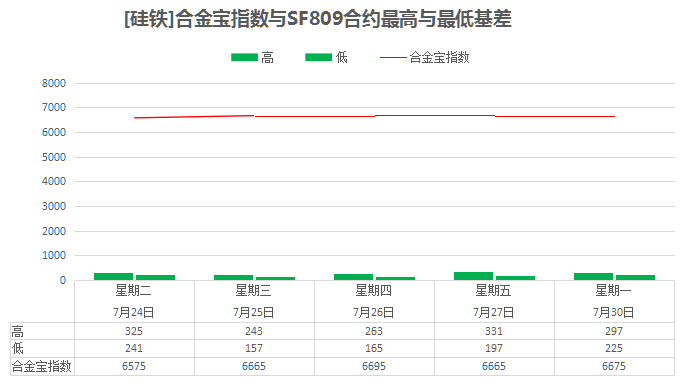The image size is (684, 387).
Task: Select the legend label 合金宝指数
Action: [x=439, y=57]
